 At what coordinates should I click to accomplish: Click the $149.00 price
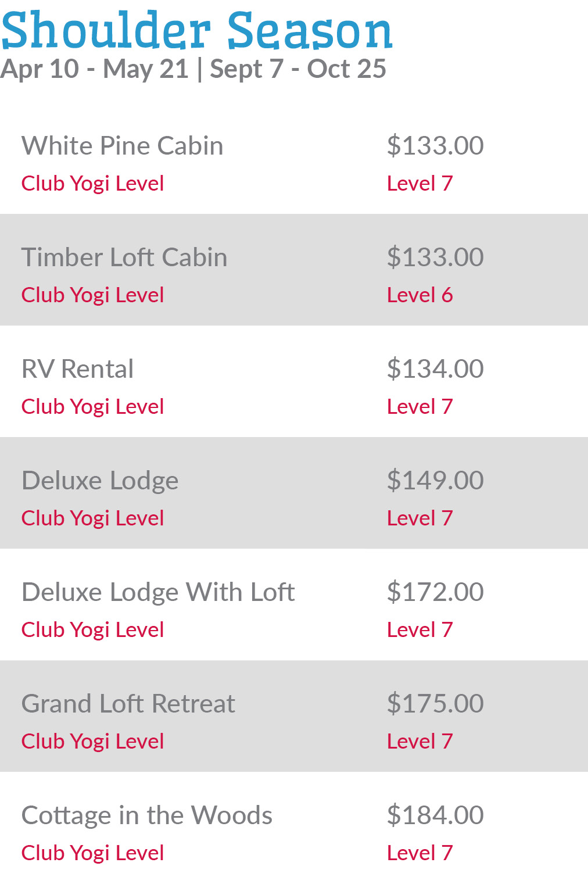[435, 481]
